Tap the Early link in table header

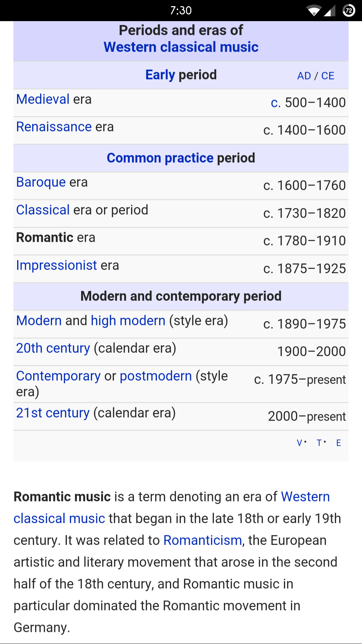(160, 75)
